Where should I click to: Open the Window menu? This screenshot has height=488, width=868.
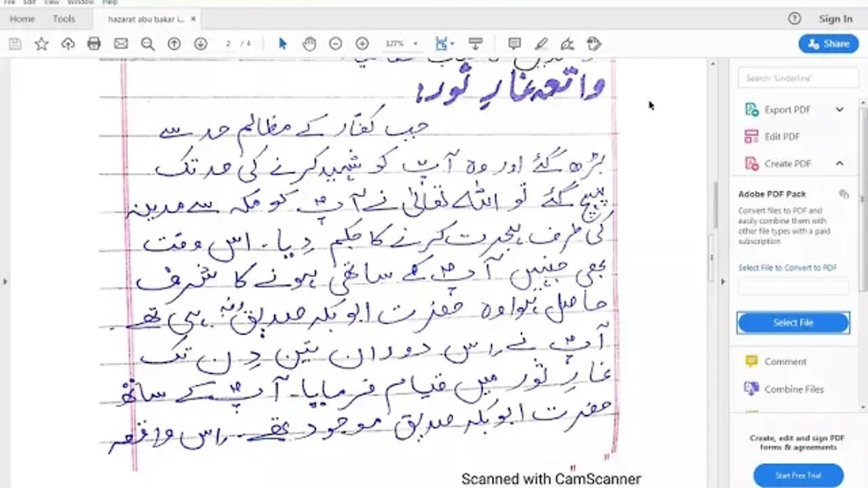pos(81,3)
